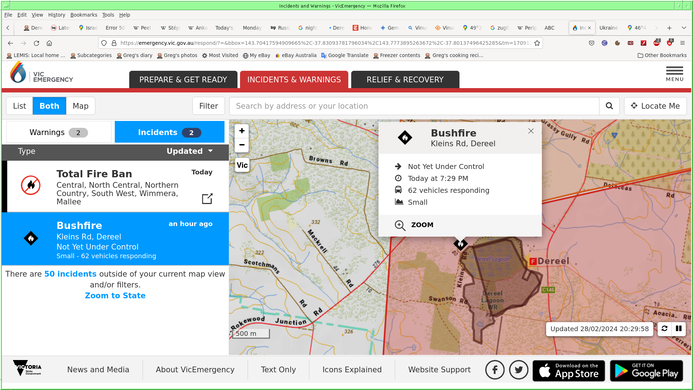Click the search magnifier button
This screenshot has width=693, height=390.
(609, 106)
